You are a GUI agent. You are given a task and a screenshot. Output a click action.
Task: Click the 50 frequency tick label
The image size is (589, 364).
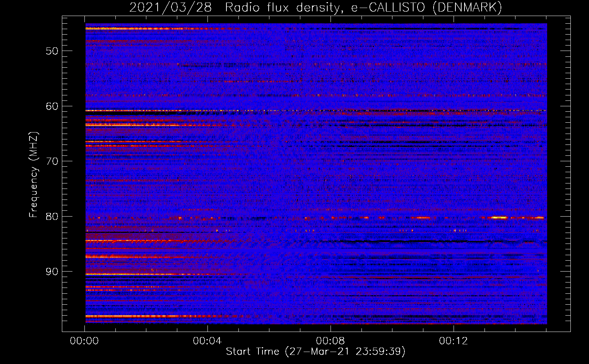coord(52,51)
